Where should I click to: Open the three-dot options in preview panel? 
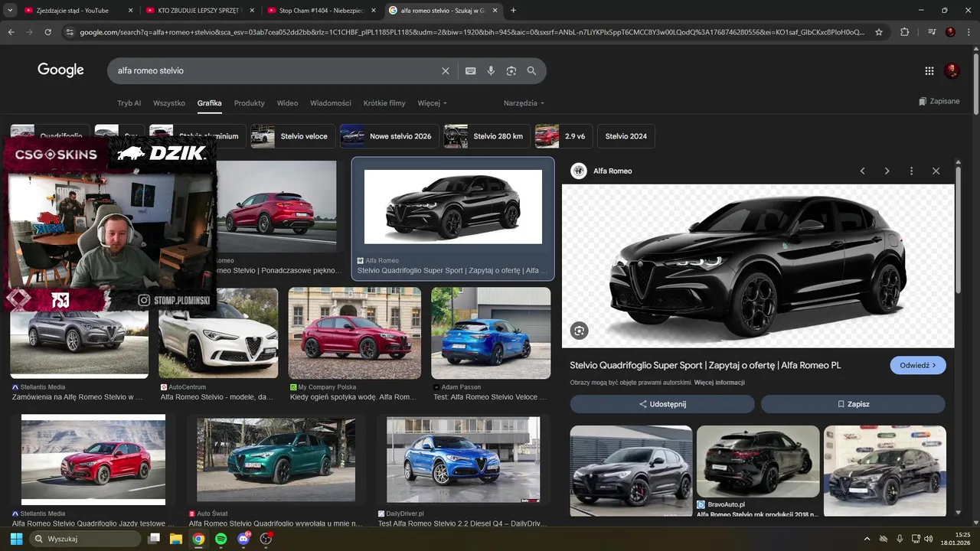pos(911,171)
